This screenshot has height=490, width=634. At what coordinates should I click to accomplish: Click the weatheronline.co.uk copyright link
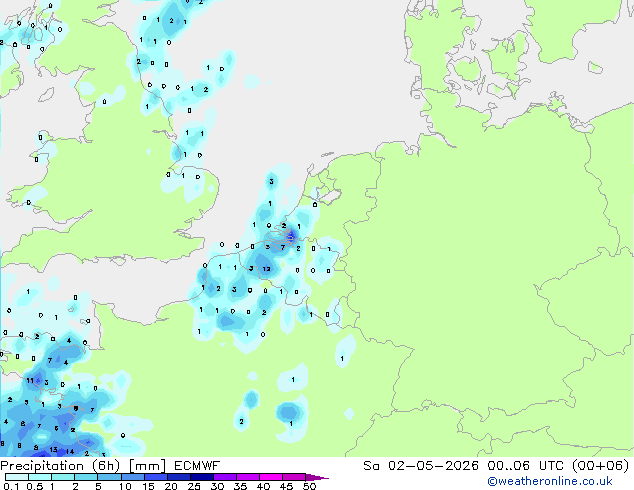[550, 481]
